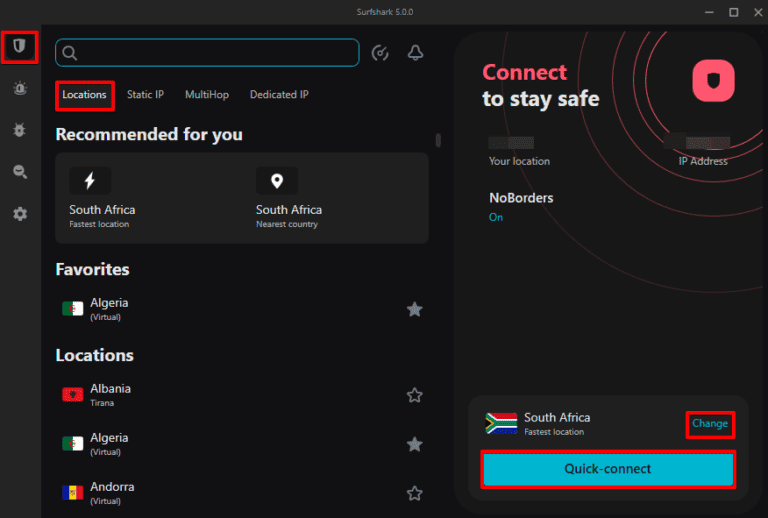Viewport: 768px width, 518px height.
Task: Click the locations list scrollbar
Action: pyautogui.click(x=438, y=140)
